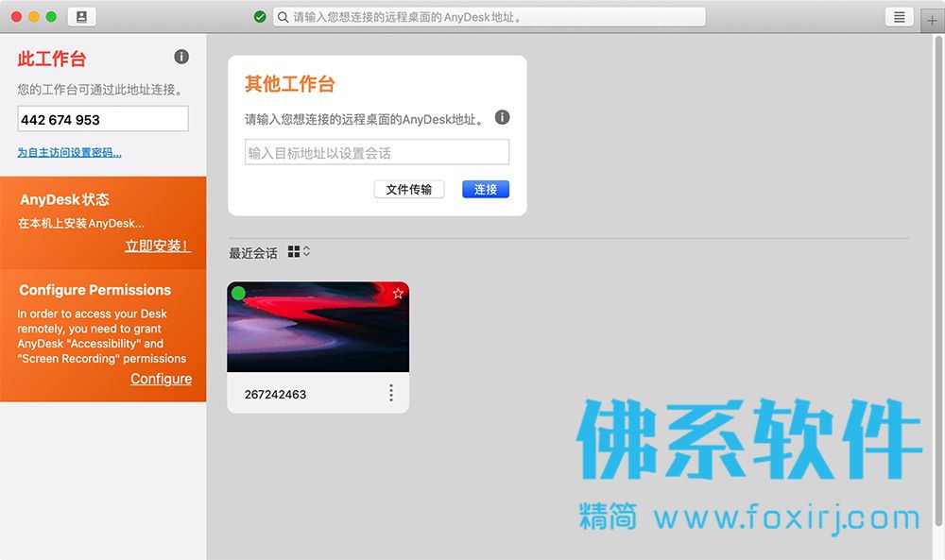Open the recent session 267242463 thumbnail
This screenshot has width=945, height=560.
pos(318,327)
